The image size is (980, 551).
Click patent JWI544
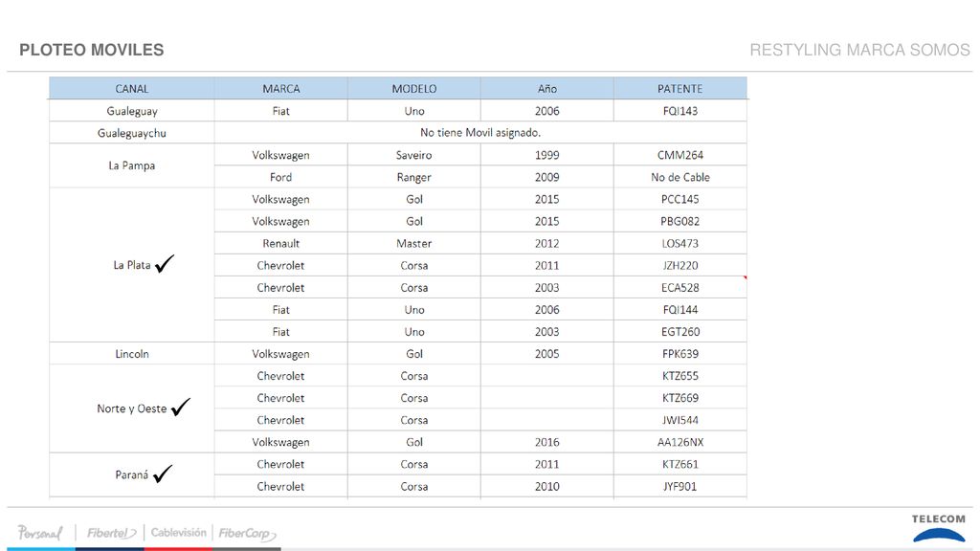coord(680,420)
